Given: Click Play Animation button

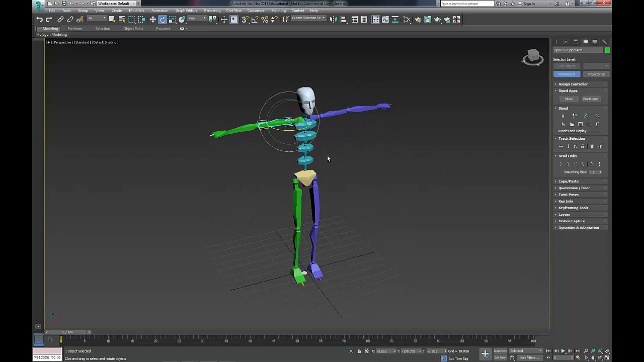Looking at the screenshot, I should (x=563, y=351).
